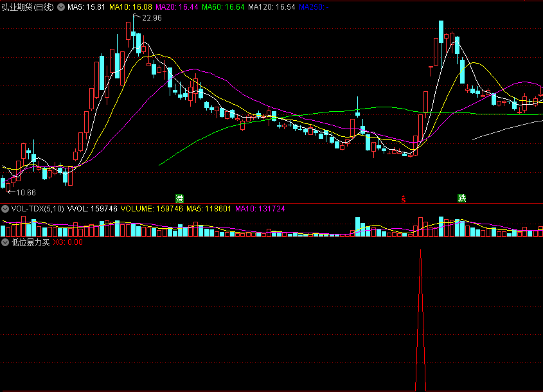Click the red S marker icon
543x392 pixels.
point(404,199)
